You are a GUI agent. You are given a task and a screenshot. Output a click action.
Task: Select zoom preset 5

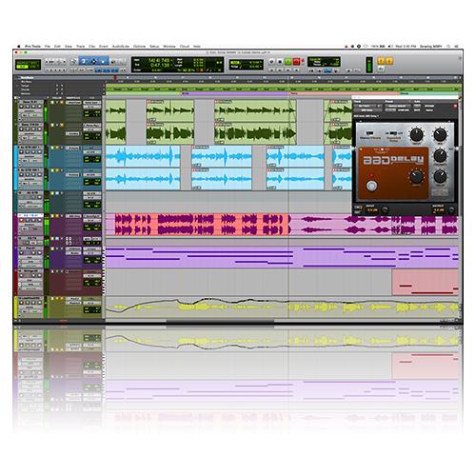(64, 69)
